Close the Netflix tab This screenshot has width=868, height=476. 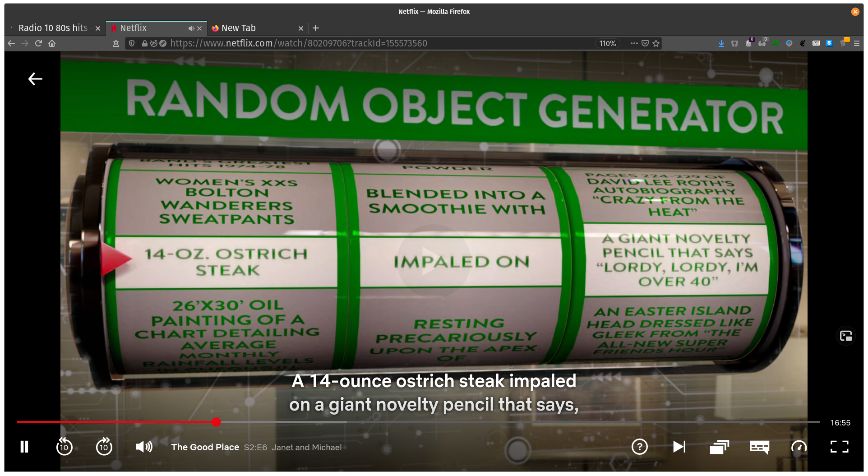[199, 28]
